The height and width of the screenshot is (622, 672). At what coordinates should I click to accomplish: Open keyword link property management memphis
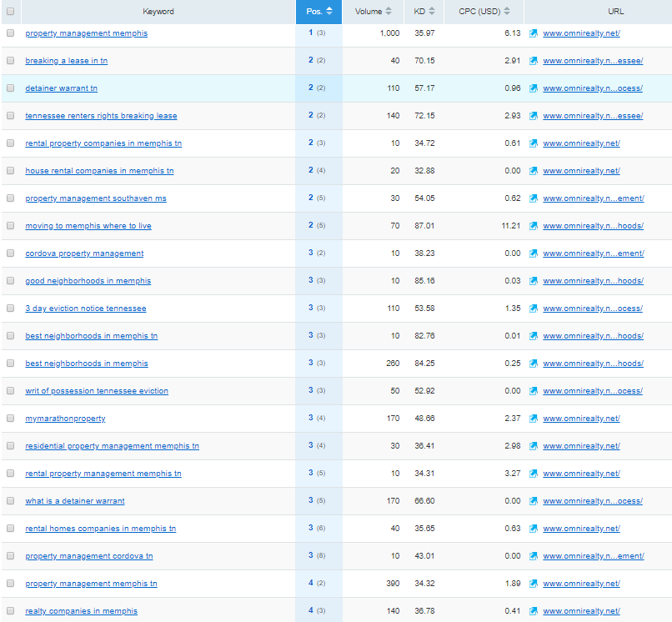[x=86, y=33]
